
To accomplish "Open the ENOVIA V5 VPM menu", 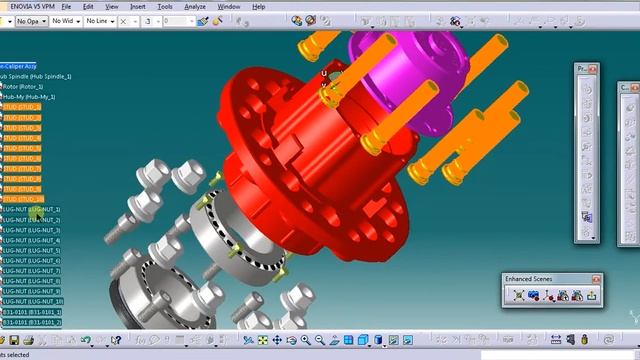I will [32, 7].
